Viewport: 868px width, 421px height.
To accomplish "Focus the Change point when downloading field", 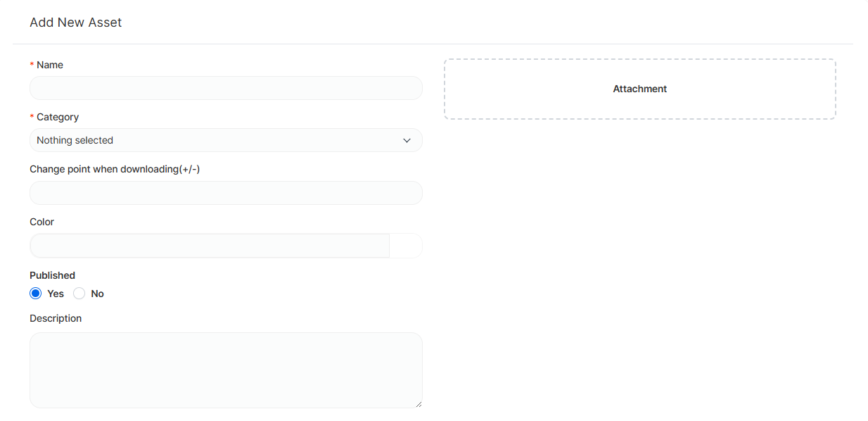I will (226, 193).
